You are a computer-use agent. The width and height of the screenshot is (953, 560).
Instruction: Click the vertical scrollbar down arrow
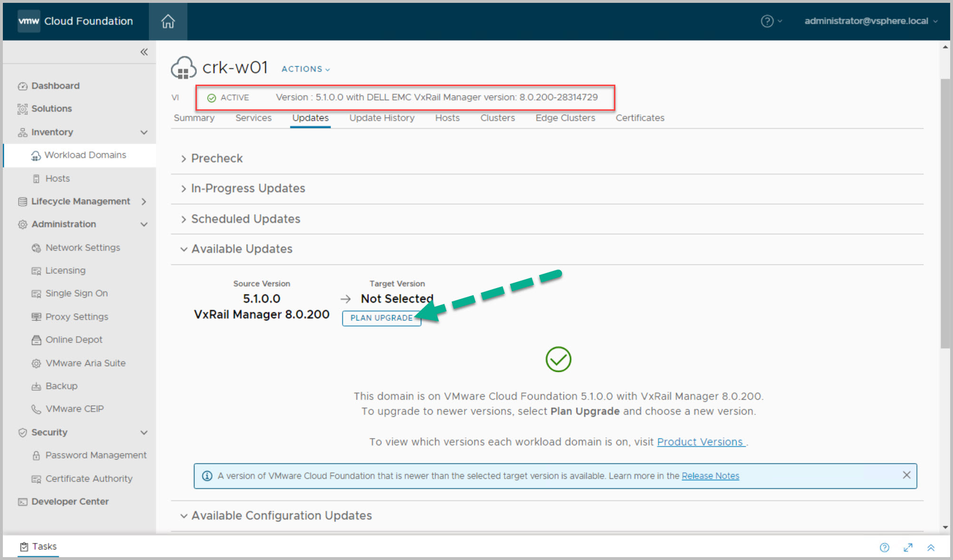tap(945, 527)
